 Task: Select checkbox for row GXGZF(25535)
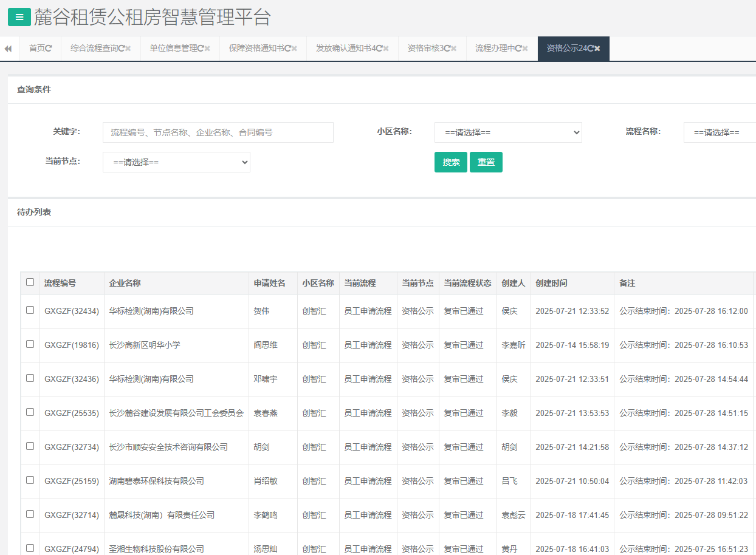(x=30, y=412)
